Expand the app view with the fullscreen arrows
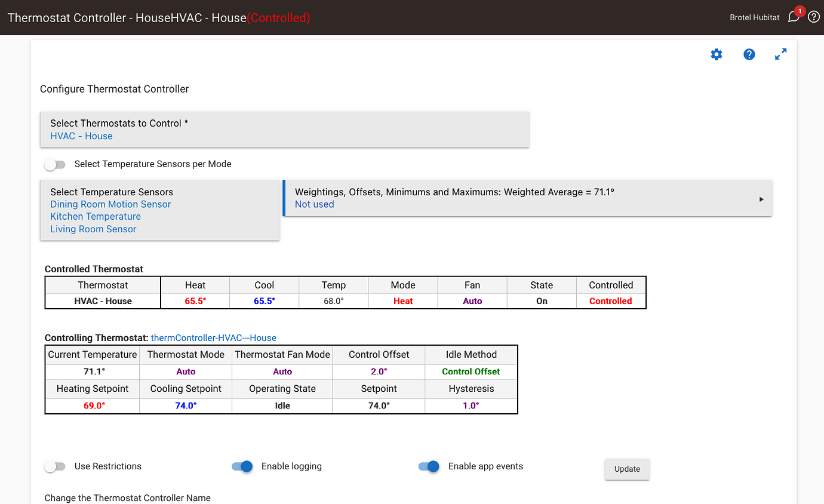824x504 pixels. coord(781,54)
